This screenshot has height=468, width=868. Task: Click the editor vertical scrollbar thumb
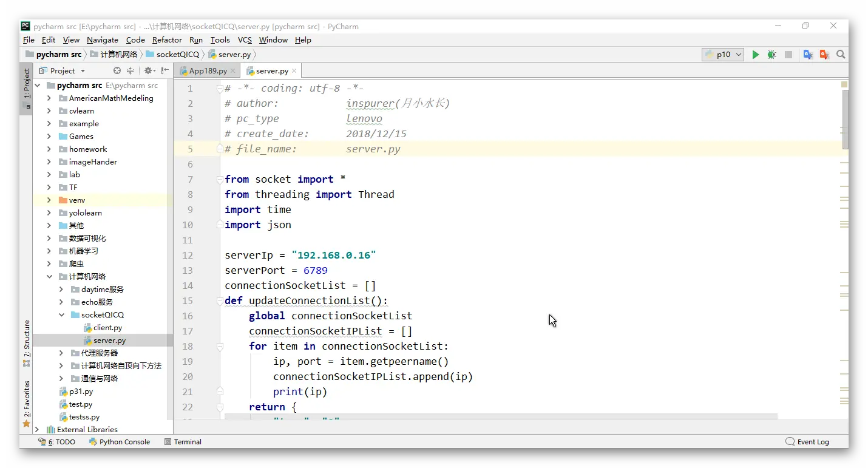[x=846, y=119]
